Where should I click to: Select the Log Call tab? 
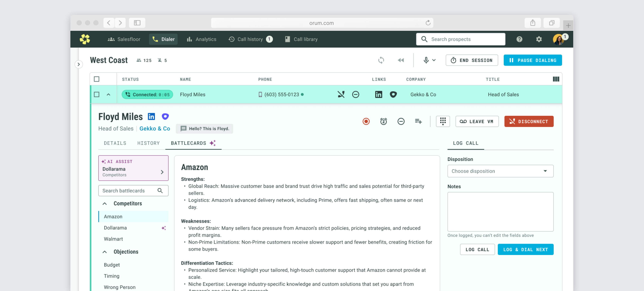click(x=466, y=143)
